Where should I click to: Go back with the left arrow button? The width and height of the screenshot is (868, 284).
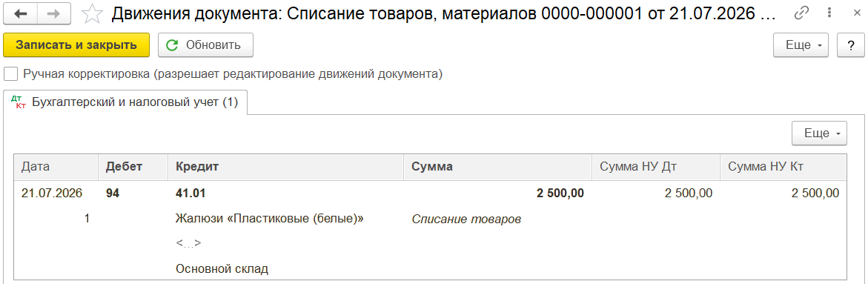tap(21, 14)
